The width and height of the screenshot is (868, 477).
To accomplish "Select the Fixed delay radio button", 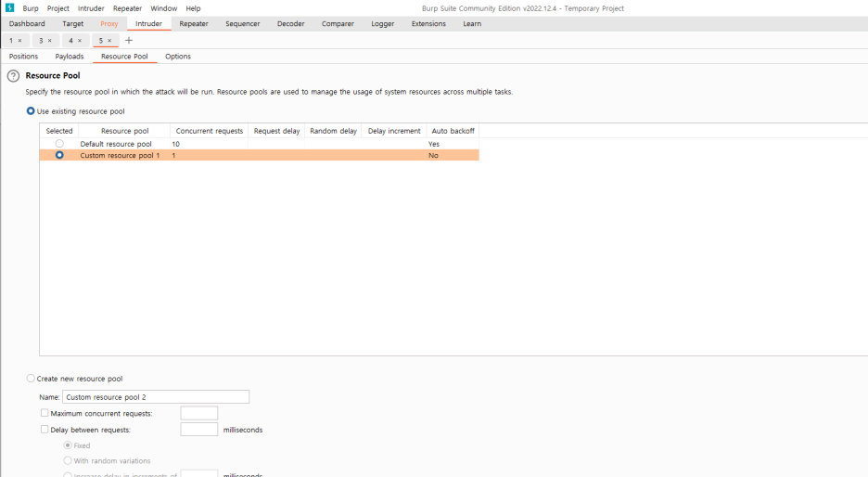I will click(x=68, y=445).
